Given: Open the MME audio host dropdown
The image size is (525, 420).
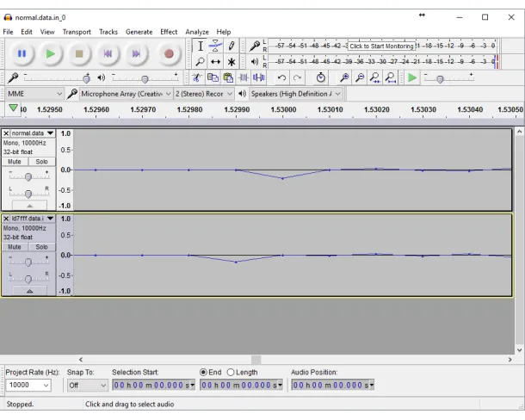Looking at the screenshot, I should [34, 94].
